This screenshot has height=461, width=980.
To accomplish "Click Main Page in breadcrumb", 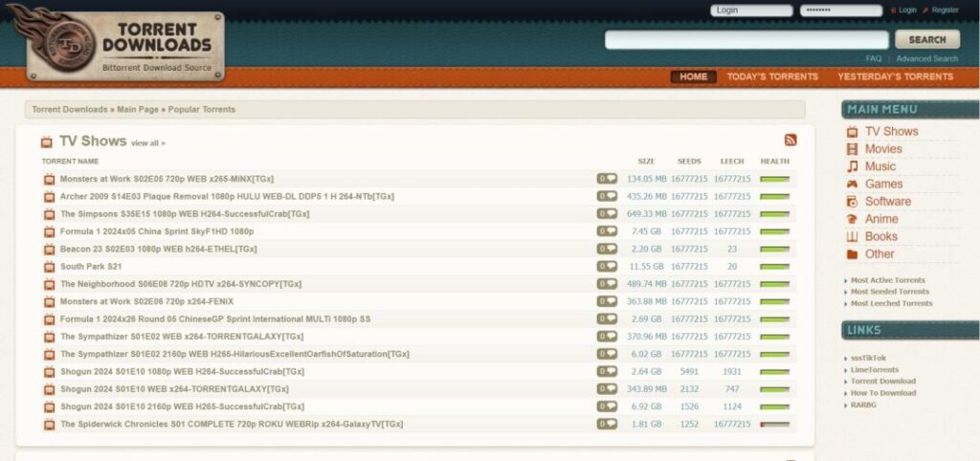I will tap(138, 109).
